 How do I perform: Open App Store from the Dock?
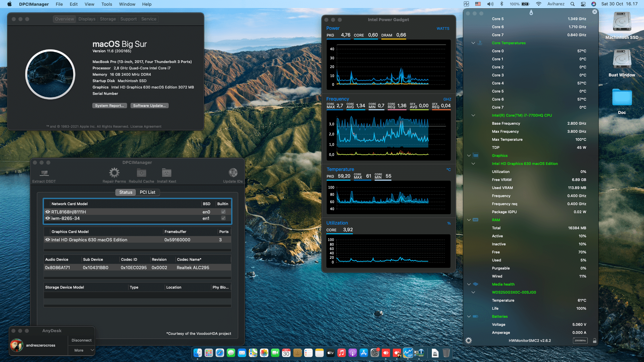[x=364, y=353]
